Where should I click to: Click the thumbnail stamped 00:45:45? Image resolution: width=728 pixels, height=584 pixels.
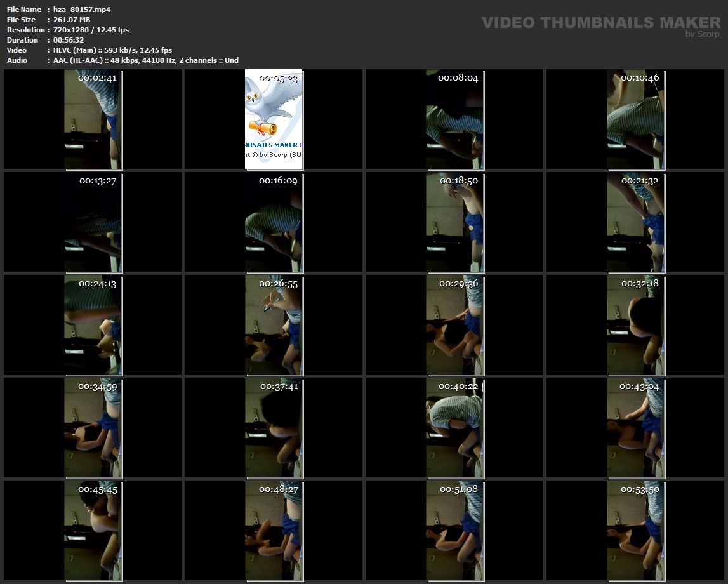pos(93,531)
